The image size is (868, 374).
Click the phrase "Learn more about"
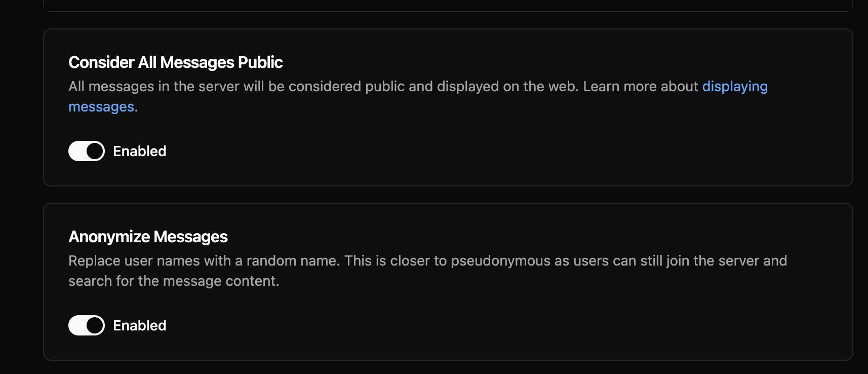[x=640, y=87]
